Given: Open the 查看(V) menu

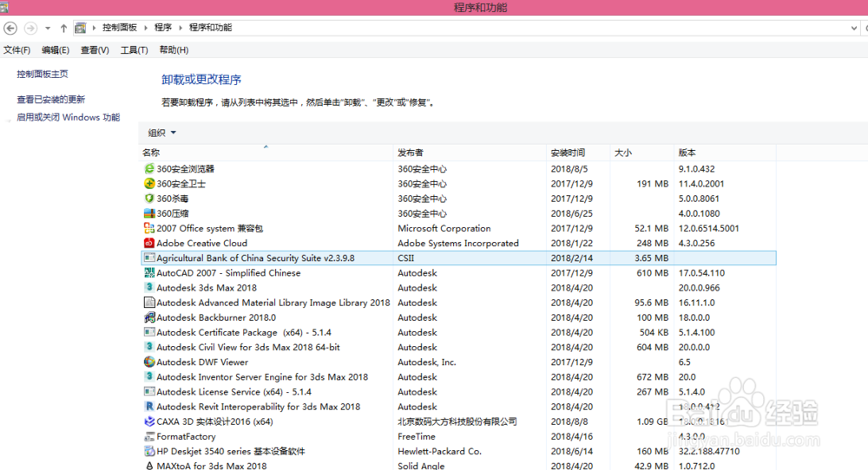Looking at the screenshot, I should coord(95,49).
